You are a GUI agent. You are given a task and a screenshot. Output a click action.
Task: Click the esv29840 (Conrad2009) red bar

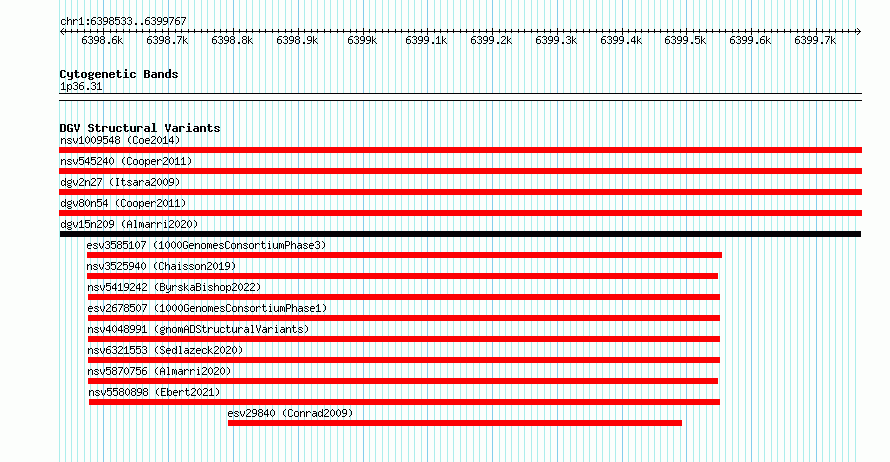coord(455,423)
